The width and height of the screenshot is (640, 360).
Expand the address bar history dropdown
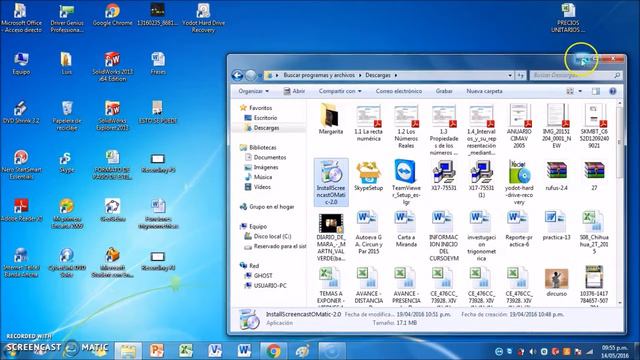pyautogui.click(x=510, y=75)
